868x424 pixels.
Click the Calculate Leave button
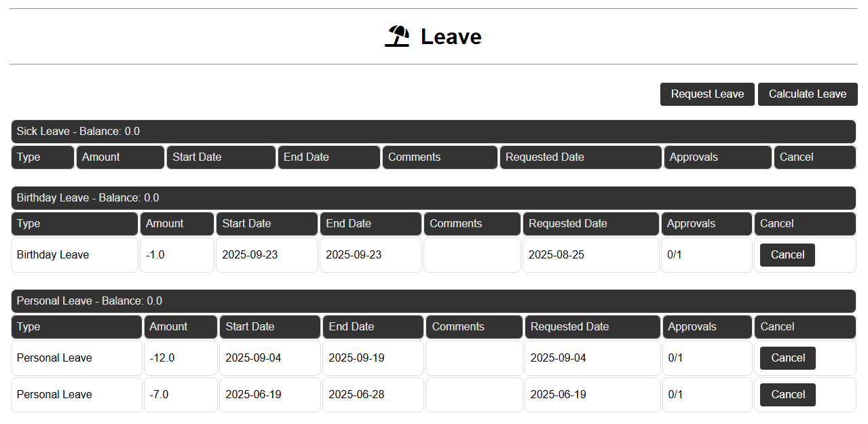[807, 94]
